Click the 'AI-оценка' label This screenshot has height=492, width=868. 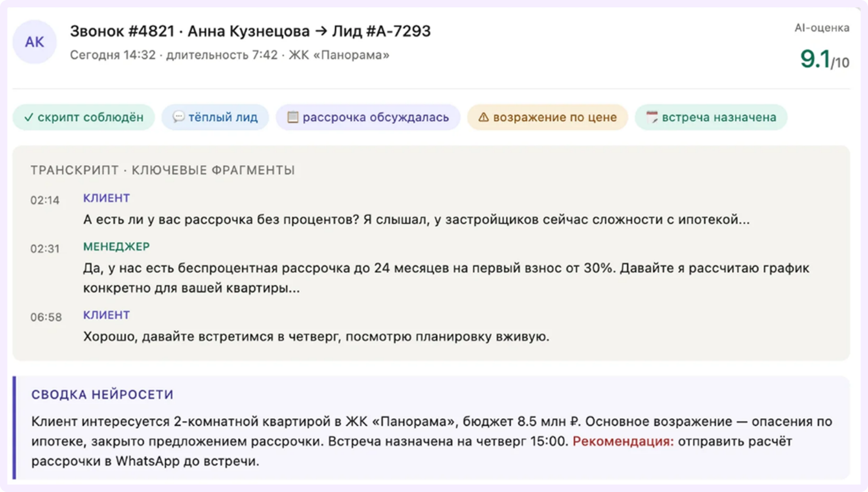click(822, 28)
